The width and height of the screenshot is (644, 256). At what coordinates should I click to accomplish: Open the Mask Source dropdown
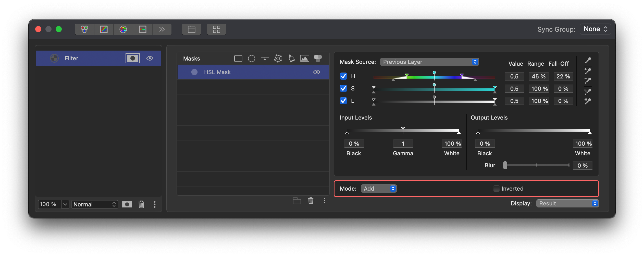(430, 62)
